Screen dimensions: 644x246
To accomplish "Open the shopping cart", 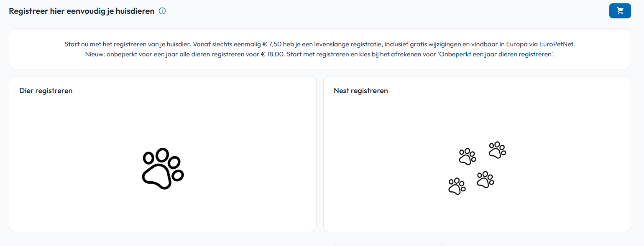I will [620, 11].
